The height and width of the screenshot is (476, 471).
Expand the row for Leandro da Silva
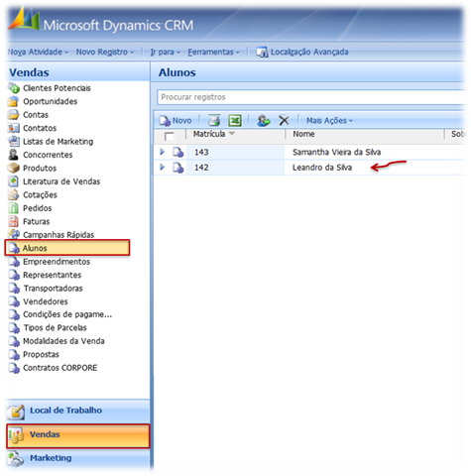(x=163, y=168)
